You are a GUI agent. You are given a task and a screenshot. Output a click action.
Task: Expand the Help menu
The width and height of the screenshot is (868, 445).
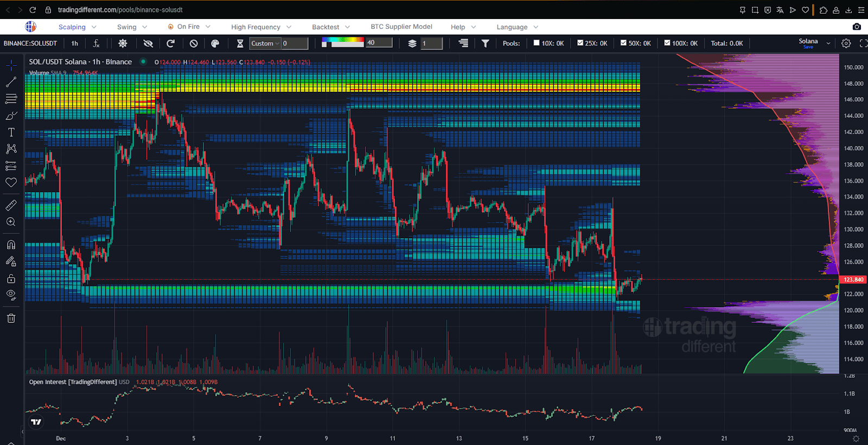tap(463, 27)
